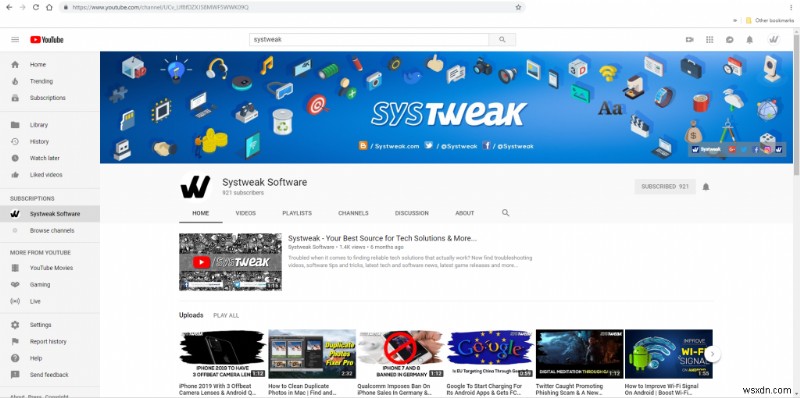Open YouTube Movies in the sidebar

pos(50,268)
